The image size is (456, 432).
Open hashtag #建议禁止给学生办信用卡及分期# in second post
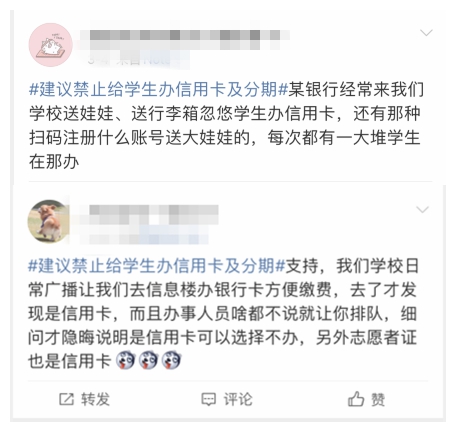(x=157, y=266)
